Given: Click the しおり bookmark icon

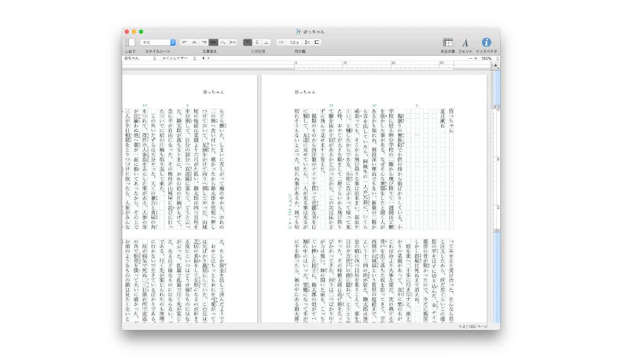Looking at the screenshot, I should click(130, 42).
